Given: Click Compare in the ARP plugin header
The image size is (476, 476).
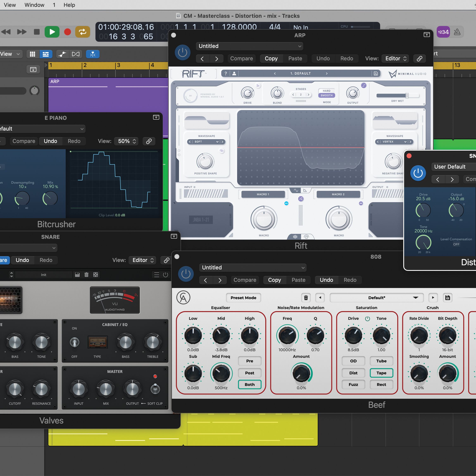Looking at the screenshot, I should coord(242,58).
